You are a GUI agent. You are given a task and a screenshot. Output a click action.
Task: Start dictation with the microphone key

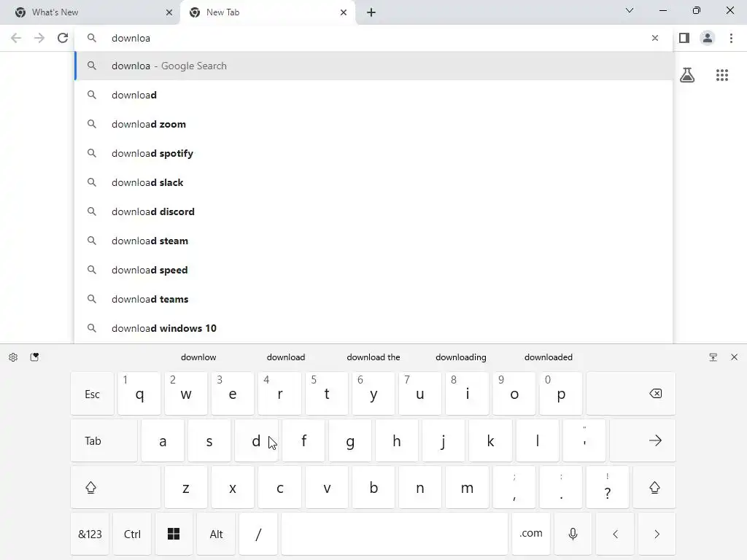point(573,534)
